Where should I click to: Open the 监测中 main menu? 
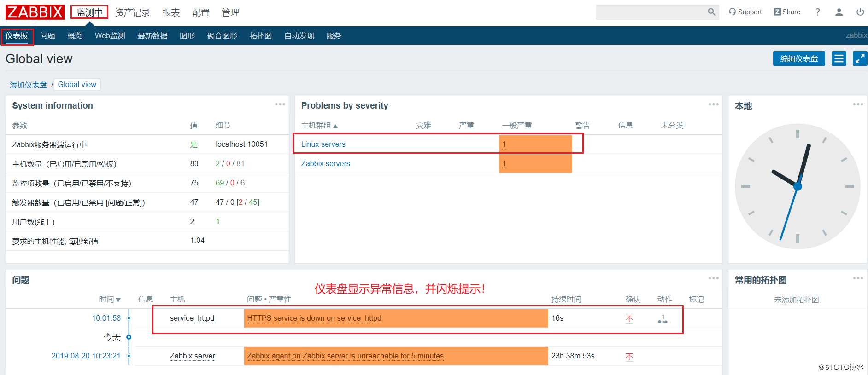click(x=89, y=12)
